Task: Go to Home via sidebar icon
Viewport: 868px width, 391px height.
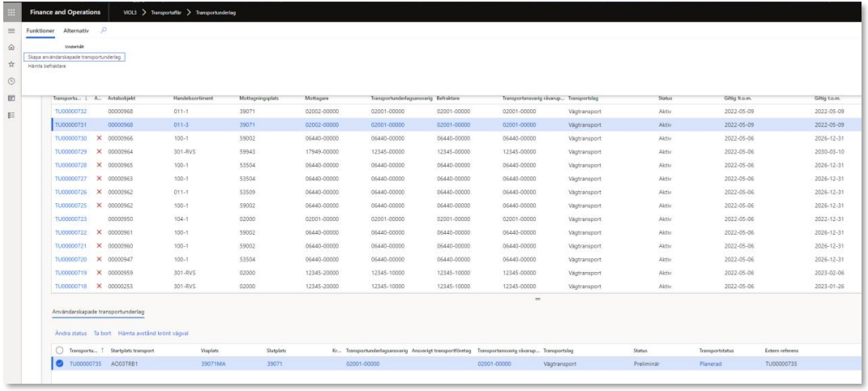Action: [11, 48]
